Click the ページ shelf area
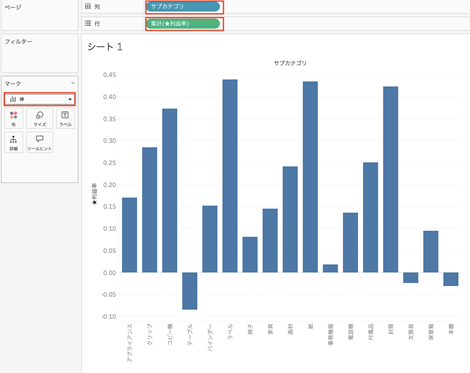 (40, 16)
